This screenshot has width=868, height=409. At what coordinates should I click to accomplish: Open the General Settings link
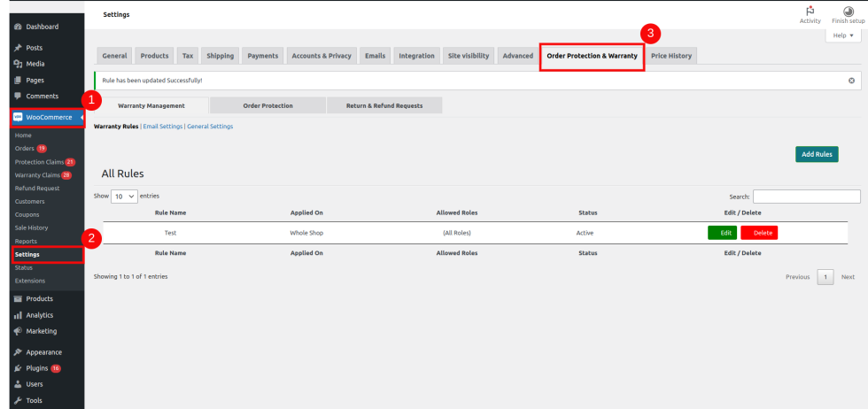pos(210,127)
